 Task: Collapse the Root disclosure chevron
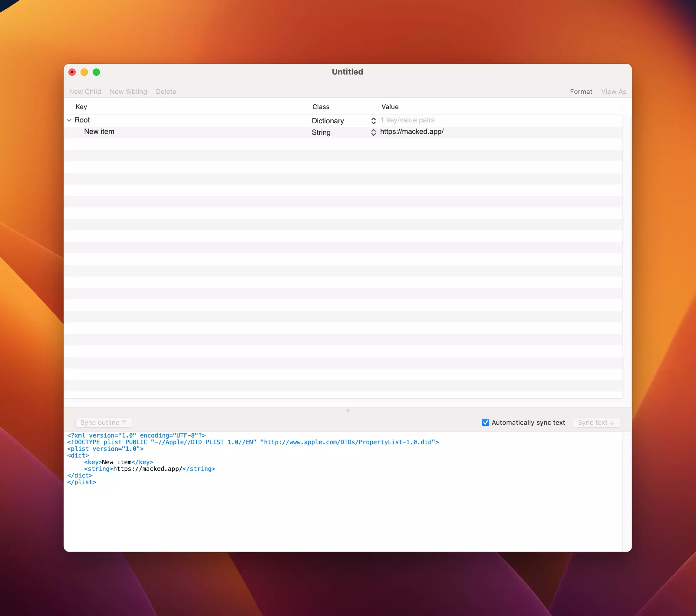tap(69, 120)
